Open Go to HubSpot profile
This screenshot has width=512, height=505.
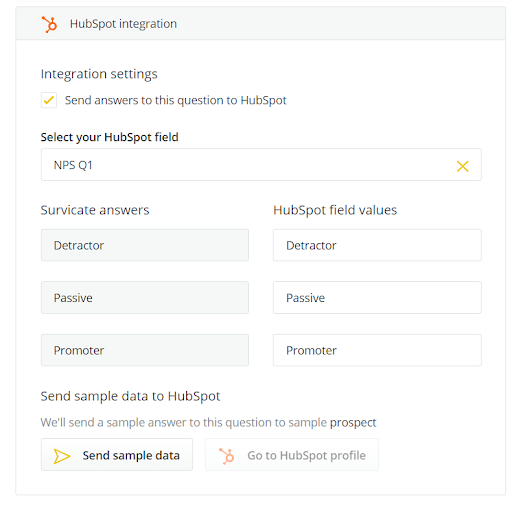292,455
